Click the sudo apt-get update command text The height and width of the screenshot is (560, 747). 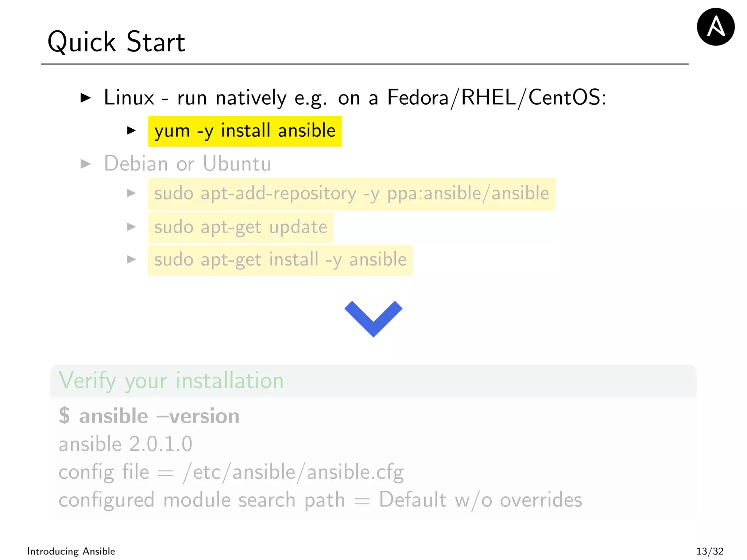coord(241,227)
